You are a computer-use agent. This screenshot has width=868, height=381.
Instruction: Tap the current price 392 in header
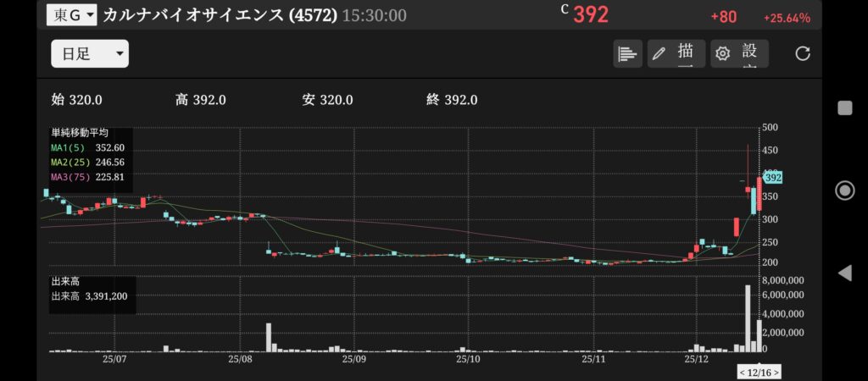[x=591, y=15]
